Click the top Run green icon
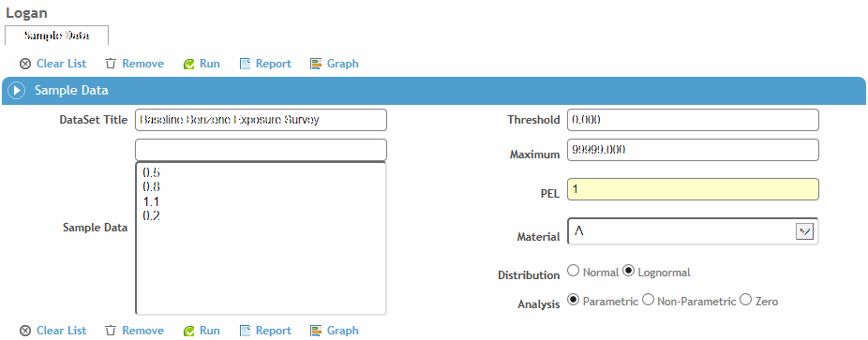The width and height of the screenshot is (868, 340). [188, 64]
